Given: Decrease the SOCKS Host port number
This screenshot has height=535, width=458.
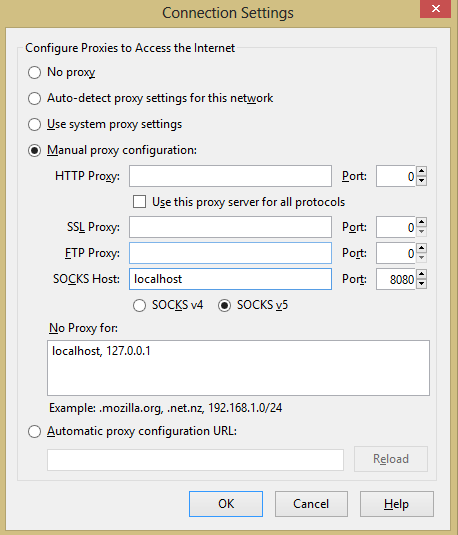Looking at the screenshot, I should point(422,284).
